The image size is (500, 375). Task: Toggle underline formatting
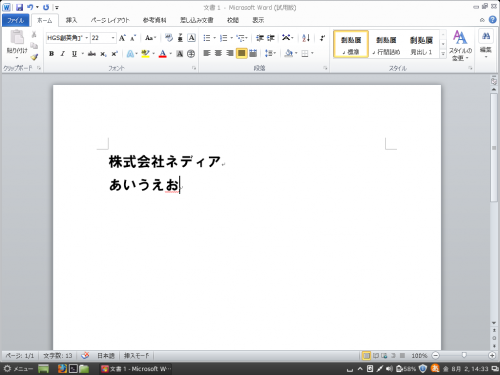pos(74,54)
